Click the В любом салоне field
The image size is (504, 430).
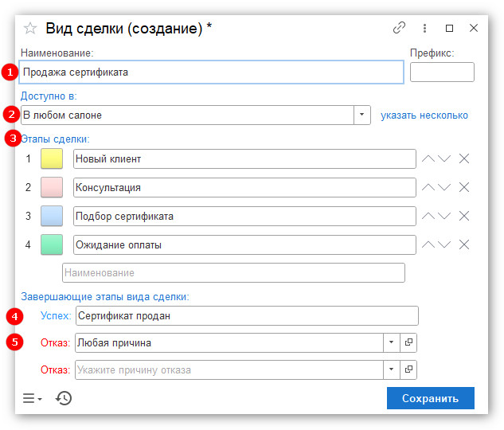pyautogui.click(x=187, y=115)
